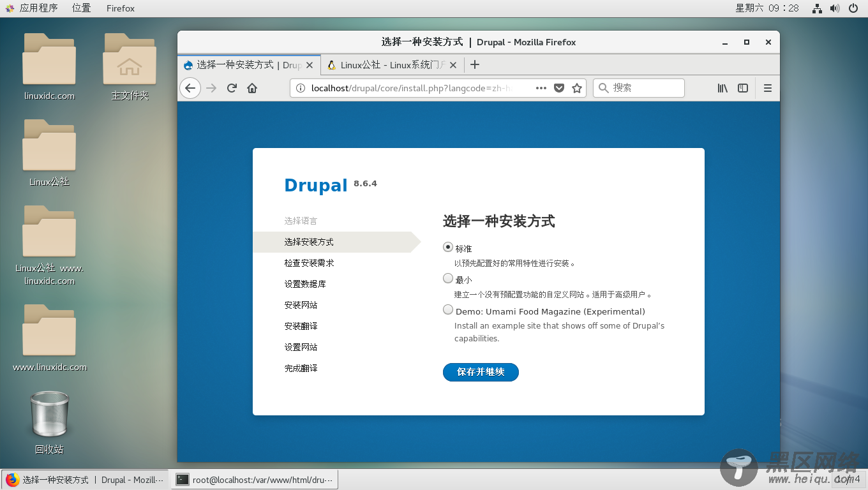Open a new tab with plus button

[474, 64]
